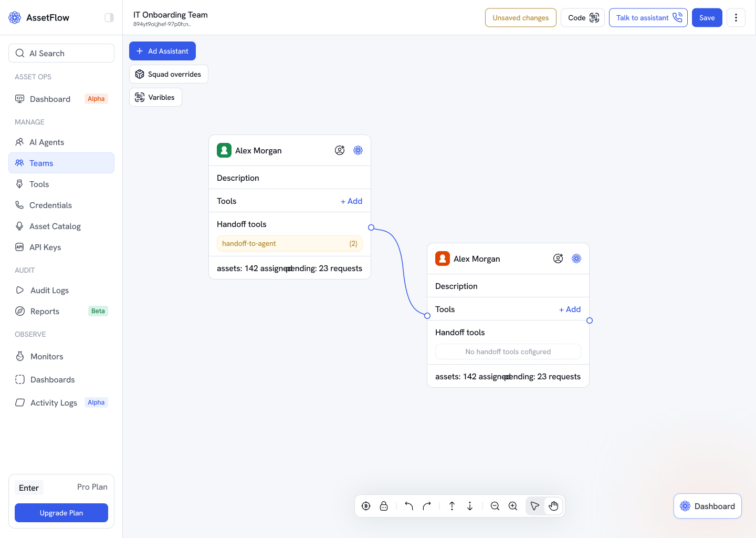Image resolution: width=756 pixels, height=538 pixels.
Task: Click the user settings icon on green-avatar Alex Morgan card
Action: (340, 150)
